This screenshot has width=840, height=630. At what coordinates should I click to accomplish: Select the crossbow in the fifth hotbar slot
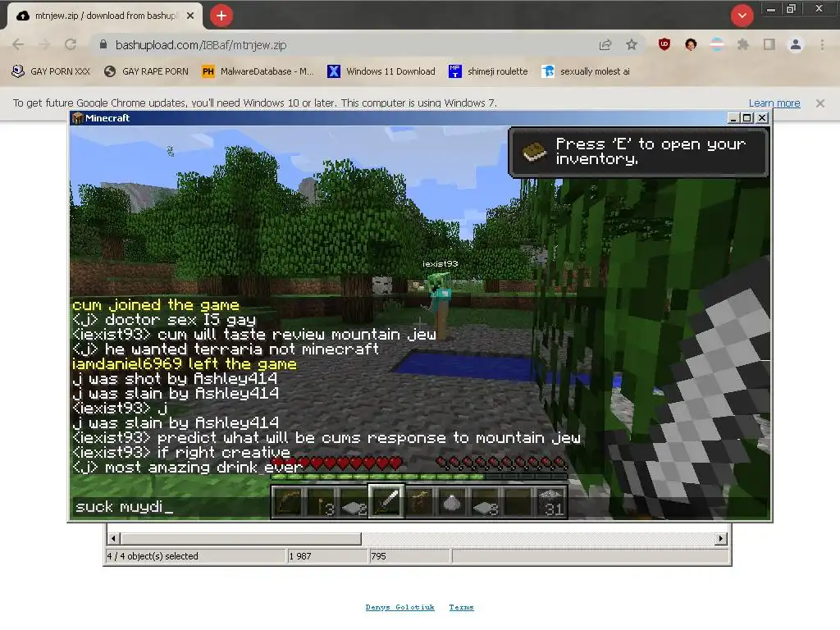tap(419, 502)
